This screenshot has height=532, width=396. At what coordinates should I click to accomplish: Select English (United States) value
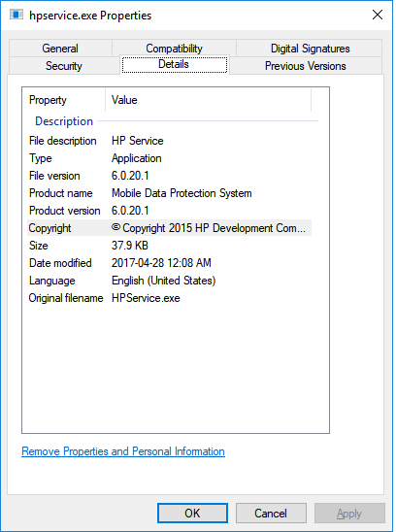point(164,281)
